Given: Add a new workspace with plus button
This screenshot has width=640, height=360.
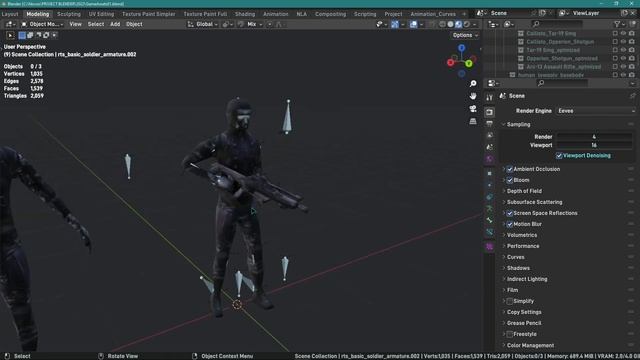Looking at the screenshot, I should [464, 14].
